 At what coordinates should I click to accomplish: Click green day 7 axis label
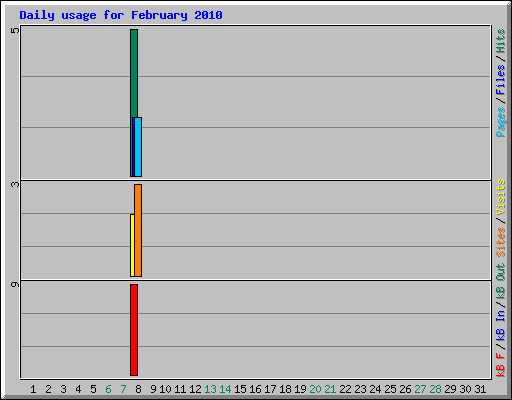tap(123, 389)
